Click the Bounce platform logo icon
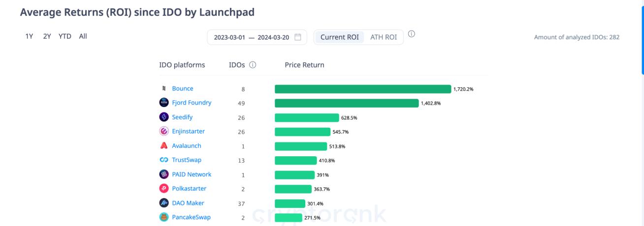This screenshot has height=226, width=644. (164, 88)
